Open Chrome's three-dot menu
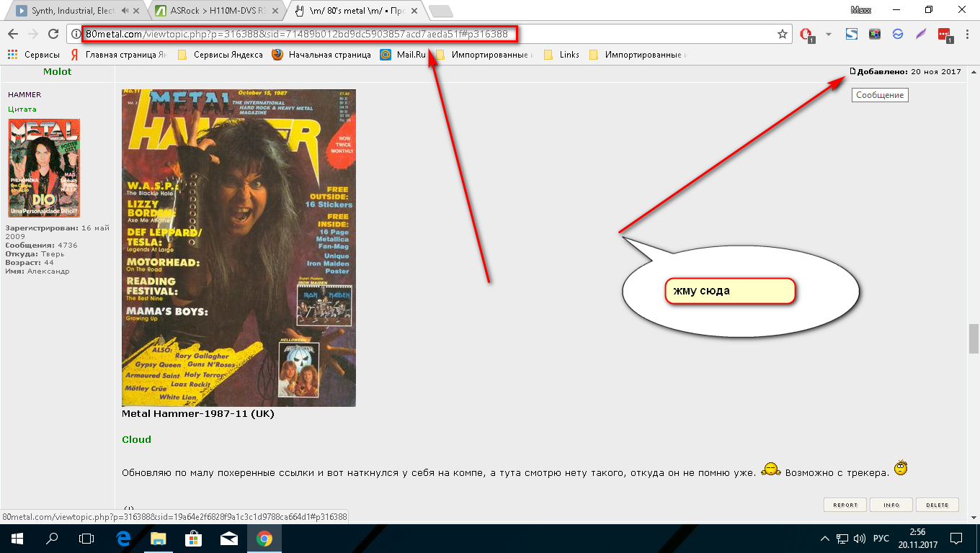The height and width of the screenshot is (553, 980). tap(968, 34)
